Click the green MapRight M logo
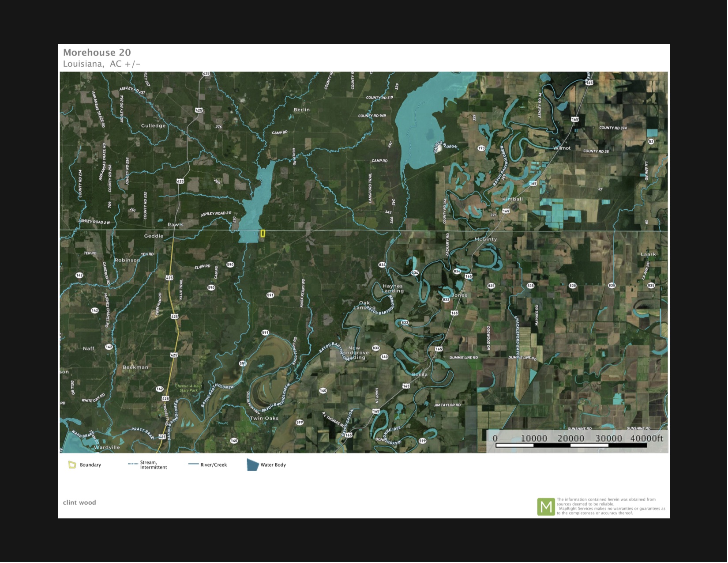Screen dimensions: 728x563 pyautogui.click(x=546, y=507)
